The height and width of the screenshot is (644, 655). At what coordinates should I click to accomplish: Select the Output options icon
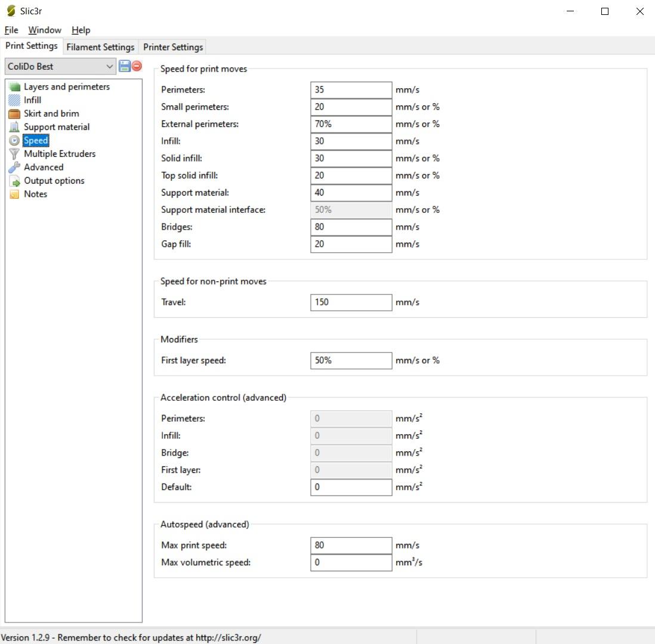(x=14, y=181)
